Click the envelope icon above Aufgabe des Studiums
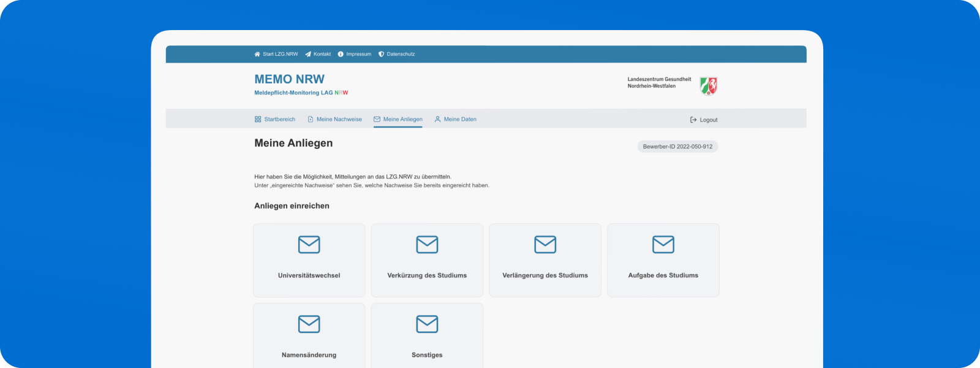The width and height of the screenshot is (980, 368). point(663,245)
